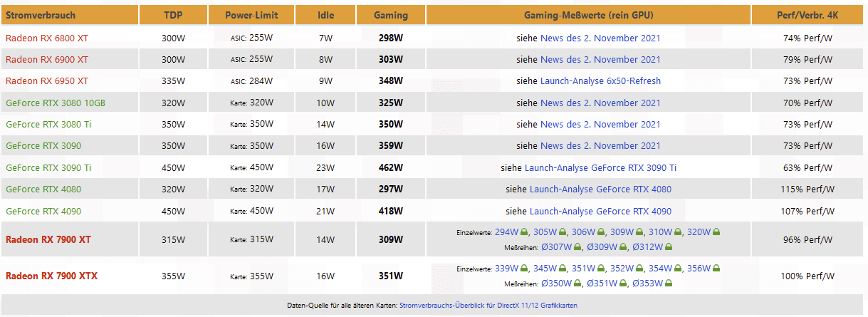Click the 297W gaming value
Screen dimensions: 868x317
[x=391, y=189]
